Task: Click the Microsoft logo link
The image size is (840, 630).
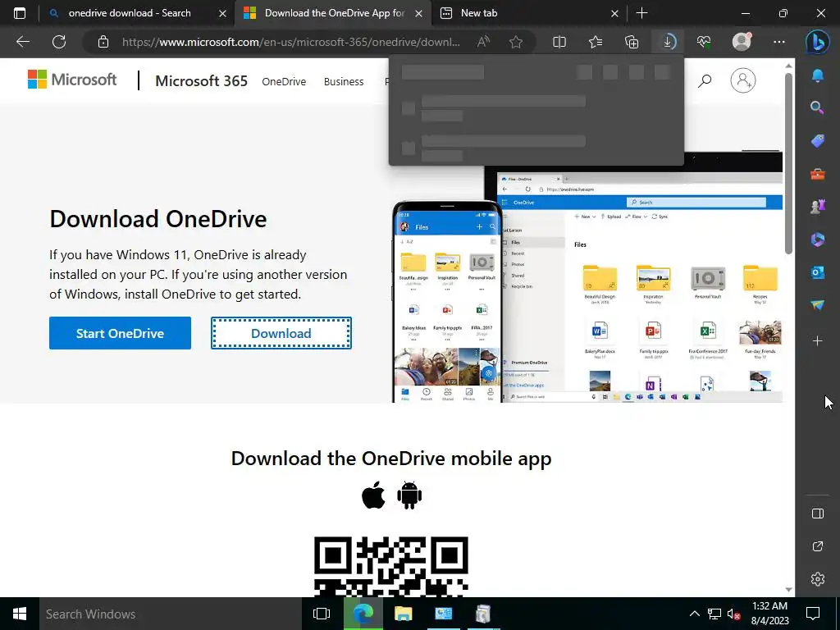Action: pos(72,80)
